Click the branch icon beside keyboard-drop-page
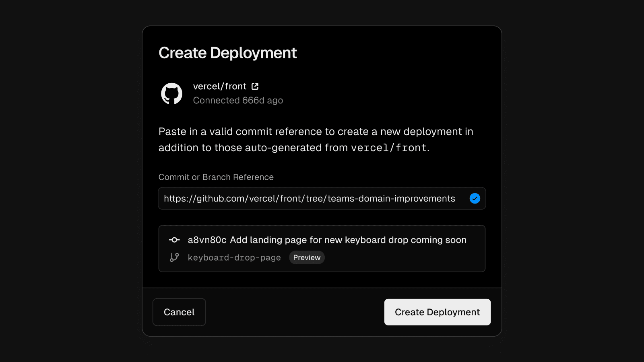The height and width of the screenshot is (362, 644). (x=174, y=257)
